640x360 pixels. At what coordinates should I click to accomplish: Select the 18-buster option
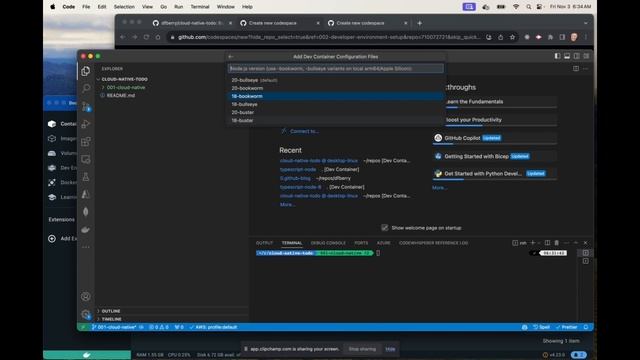335,120
